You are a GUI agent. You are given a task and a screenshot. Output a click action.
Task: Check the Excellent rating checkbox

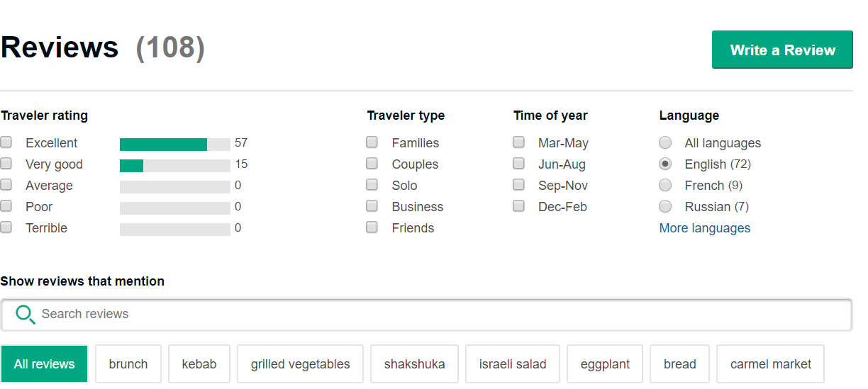[6, 142]
